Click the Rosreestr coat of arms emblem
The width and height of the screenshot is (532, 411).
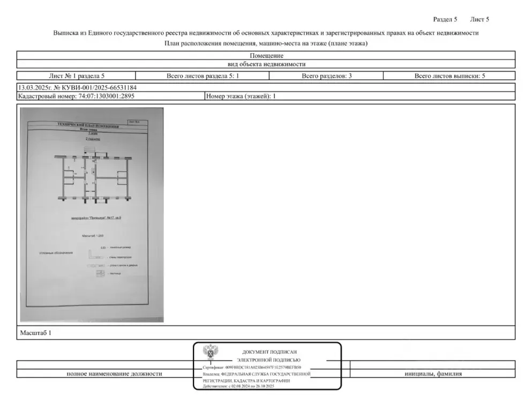[x=211, y=352]
